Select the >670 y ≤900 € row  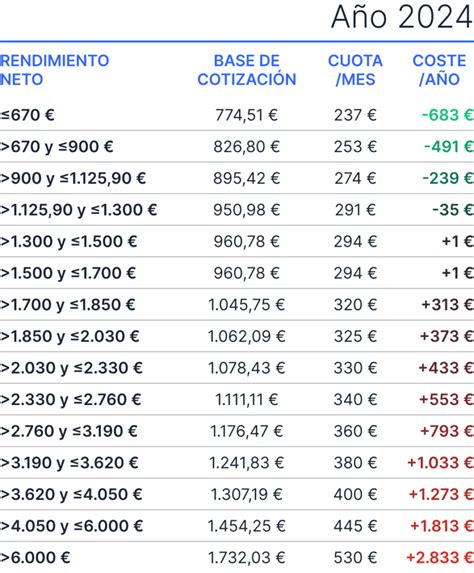point(237,146)
